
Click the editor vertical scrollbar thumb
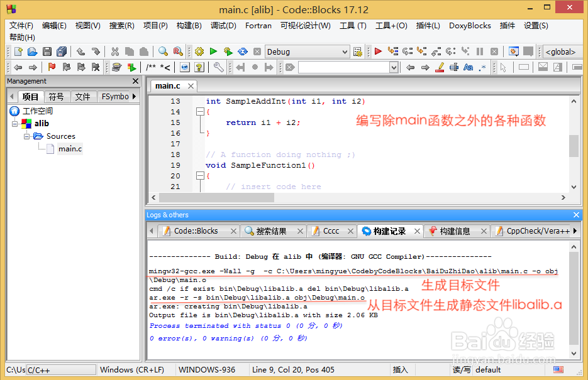(574, 146)
